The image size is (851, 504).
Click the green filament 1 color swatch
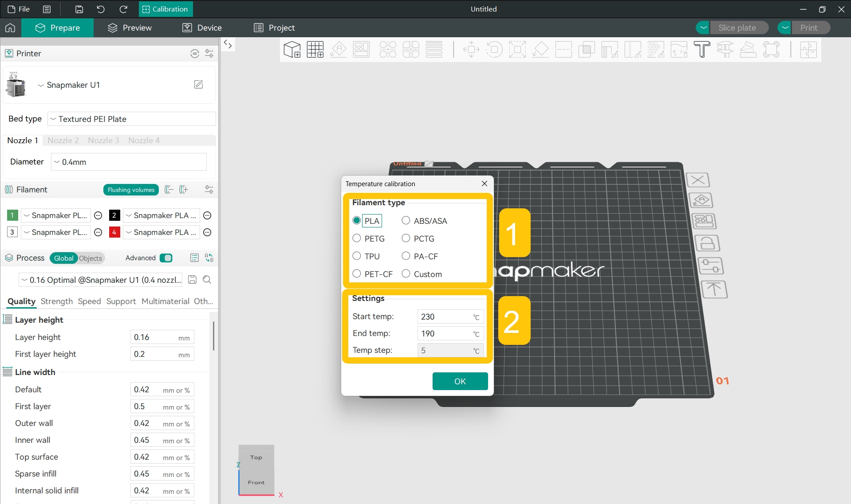click(12, 215)
